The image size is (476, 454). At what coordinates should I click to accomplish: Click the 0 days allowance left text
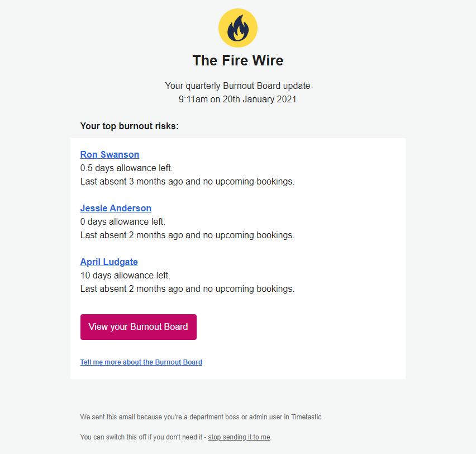click(x=123, y=222)
